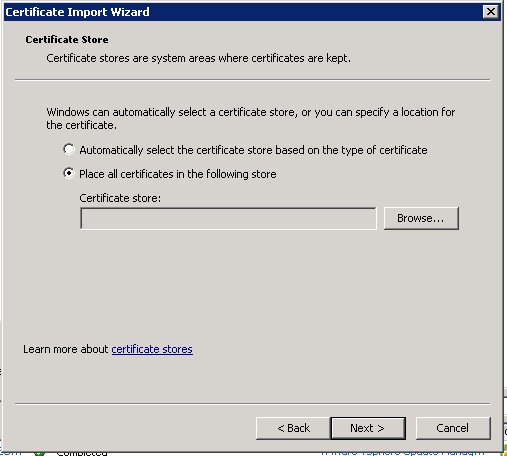Continue with the Next > button
Image resolution: width=507 pixels, height=456 pixels.
(x=368, y=428)
